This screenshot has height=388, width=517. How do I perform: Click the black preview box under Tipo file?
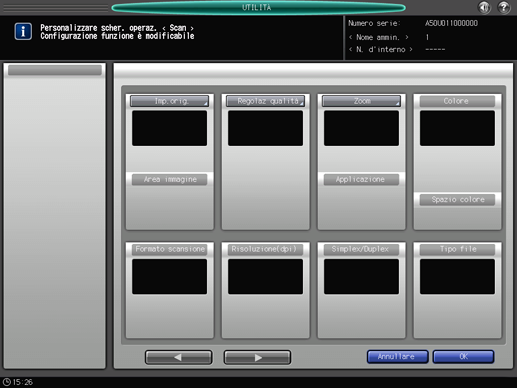(x=457, y=277)
